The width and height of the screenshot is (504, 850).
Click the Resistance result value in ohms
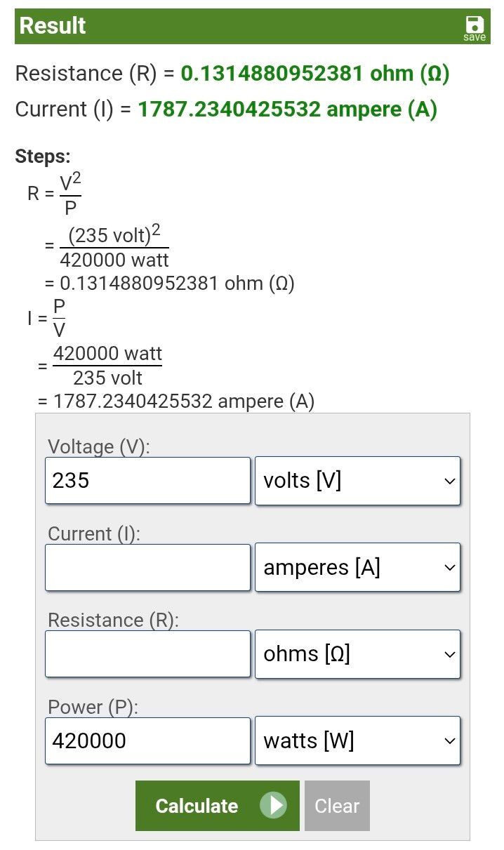[315, 74]
